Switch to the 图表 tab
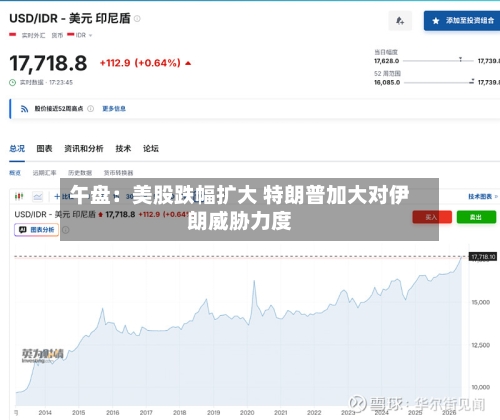Image resolution: width=500 pixels, height=420 pixels. click(x=44, y=148)
